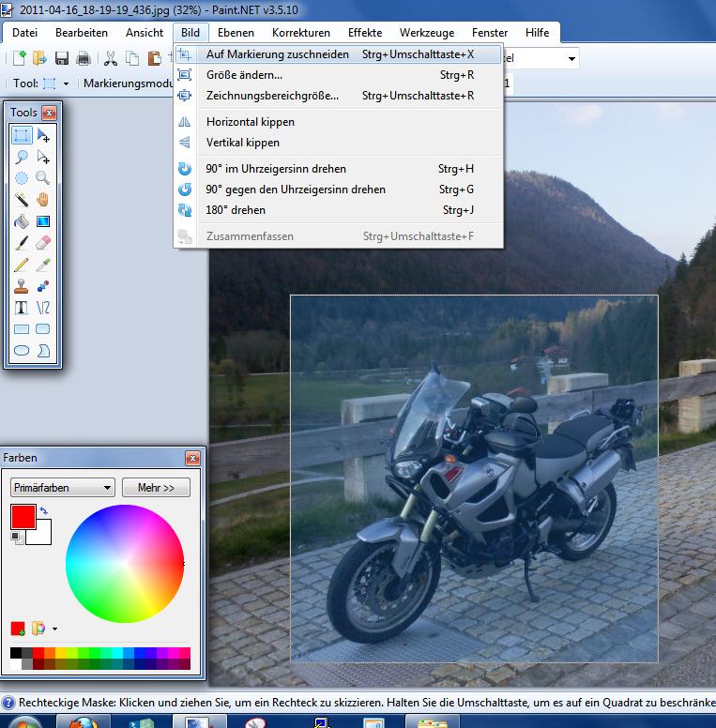Image resolution: width=716 pixels, height=728 pixels.
Task: Select the Gradient tool
Action: click(43, 221)
